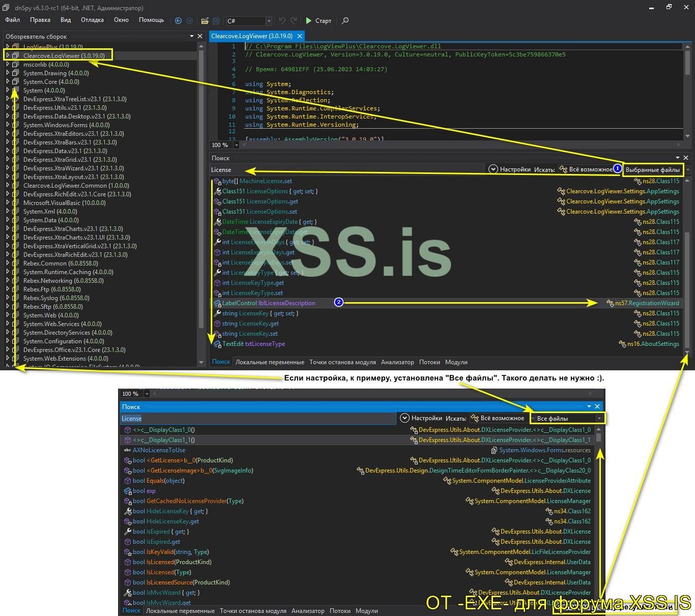
Task: Expand the System.Drawing (4.0.0.0) node
Action: (8, 73)
